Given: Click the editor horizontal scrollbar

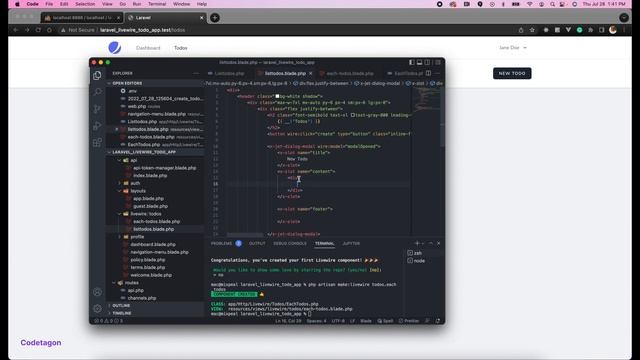Looking at the screenshot, I should (245, 235).
